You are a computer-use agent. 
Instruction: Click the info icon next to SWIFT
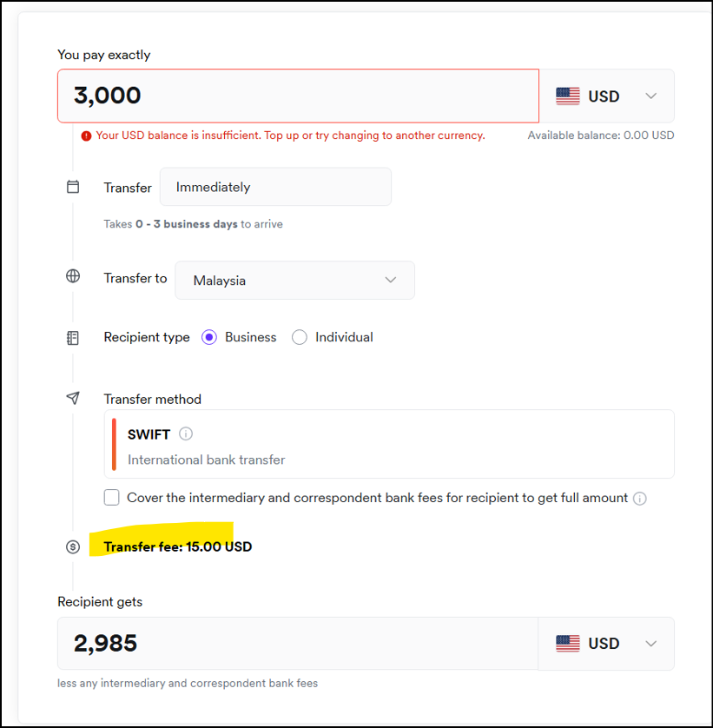pos(186,434)
